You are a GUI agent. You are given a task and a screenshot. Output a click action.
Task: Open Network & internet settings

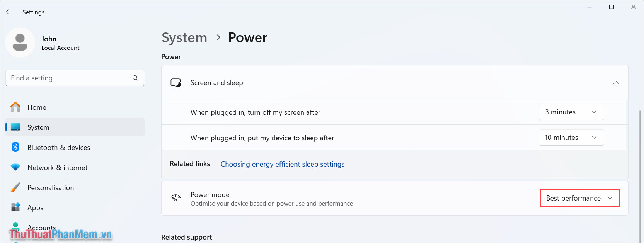(x=57, y=167)
